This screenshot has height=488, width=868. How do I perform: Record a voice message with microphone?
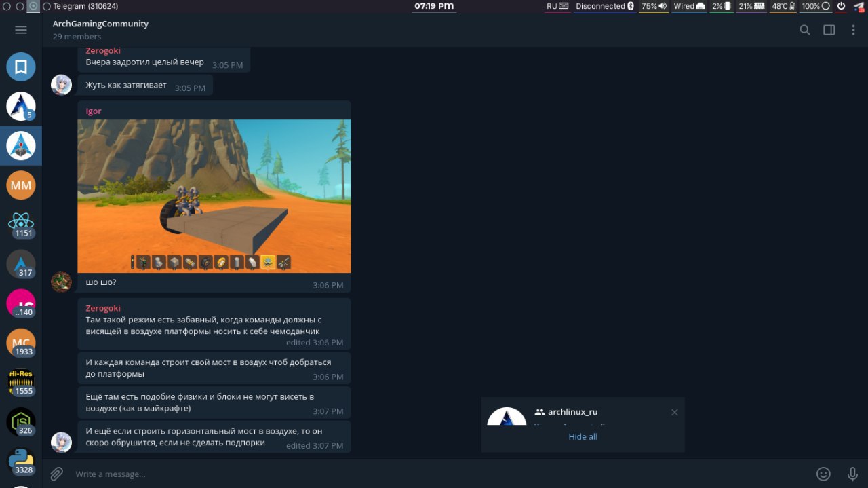(852, 474)
